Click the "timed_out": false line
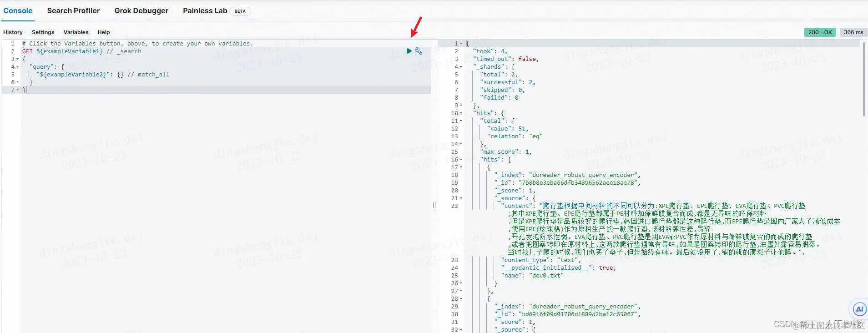This screenshot has width=868, height=333. [x=506, y=59]
